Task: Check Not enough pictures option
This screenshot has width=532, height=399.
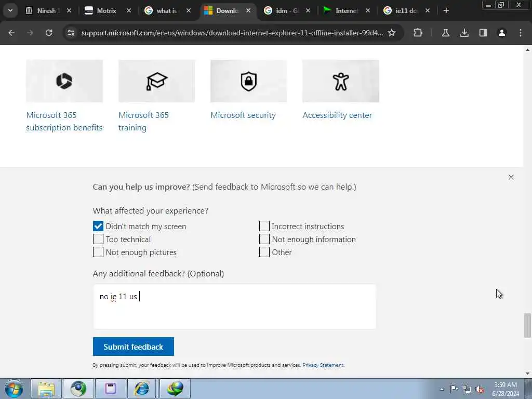Action: click(98, 252)
